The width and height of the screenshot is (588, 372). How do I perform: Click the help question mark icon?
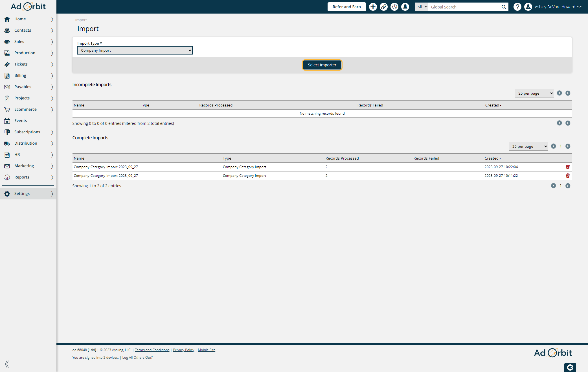tap(517, 7)
